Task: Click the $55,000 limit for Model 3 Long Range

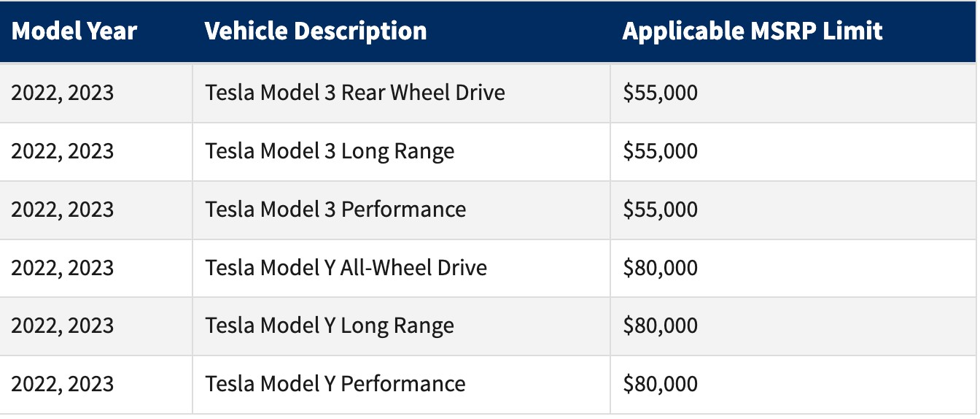Action: pyautogui.click(x=660, y=151)
